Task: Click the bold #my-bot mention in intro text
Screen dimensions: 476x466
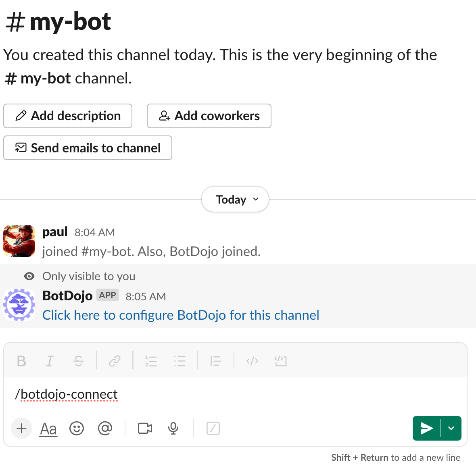Action: 38,78
